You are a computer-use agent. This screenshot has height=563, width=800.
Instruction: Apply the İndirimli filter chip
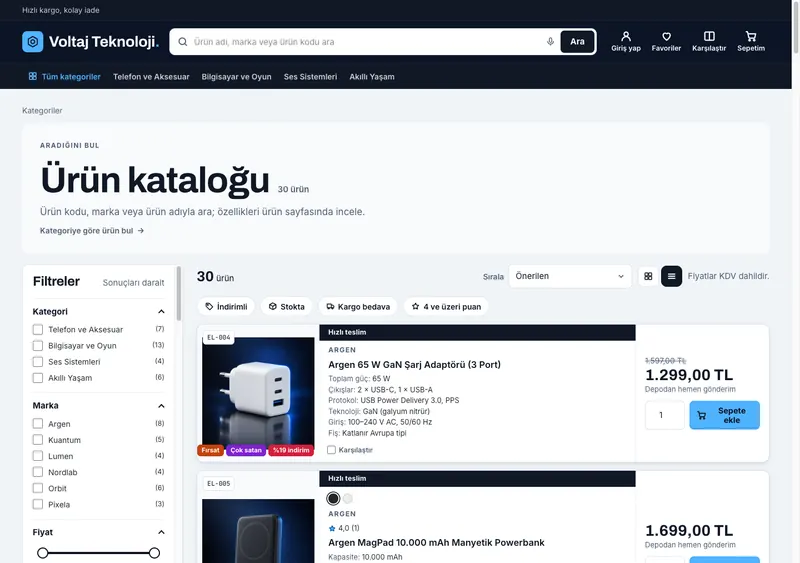tap(226, 306)
